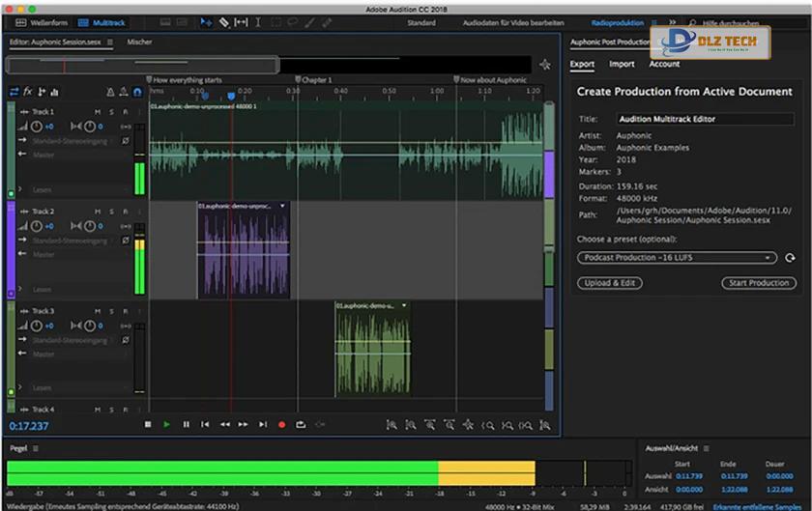Click Zoom In at In Point icon

487,426
